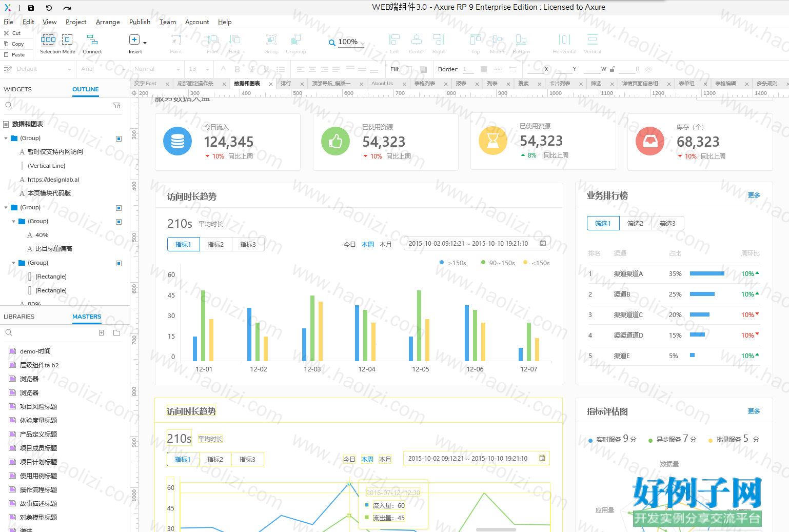
Task: Open the Insert dropdown arrow
Action: [145, 43]
